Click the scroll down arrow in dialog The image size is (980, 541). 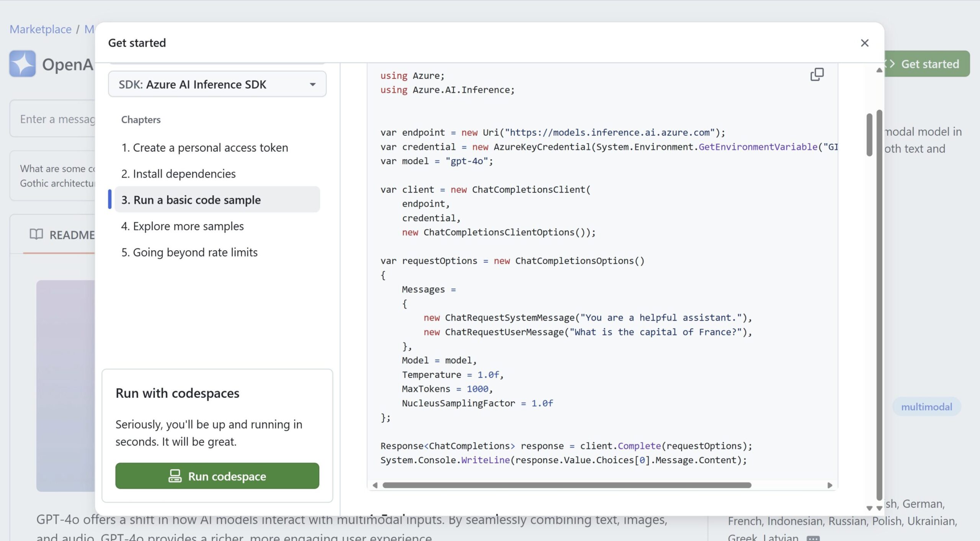(x=879, y=508)
